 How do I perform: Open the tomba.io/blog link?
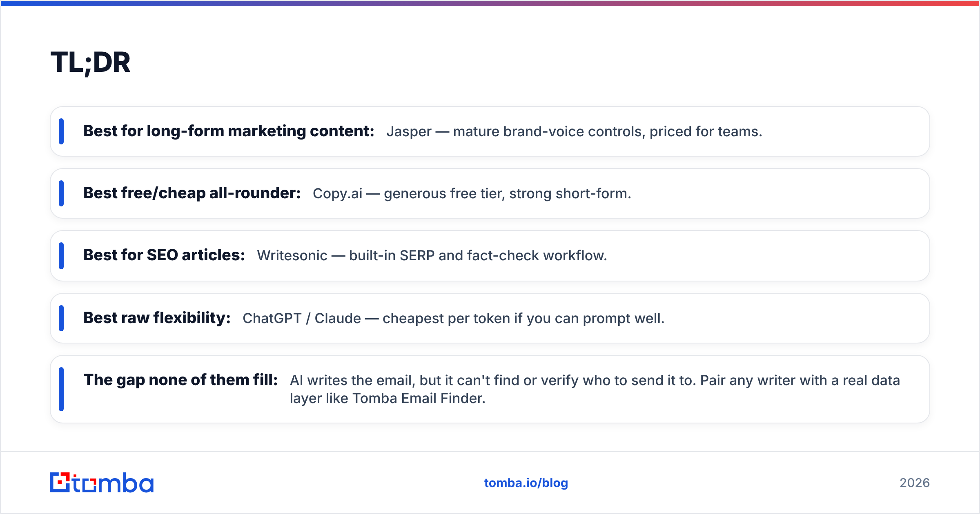click(526, 483)
